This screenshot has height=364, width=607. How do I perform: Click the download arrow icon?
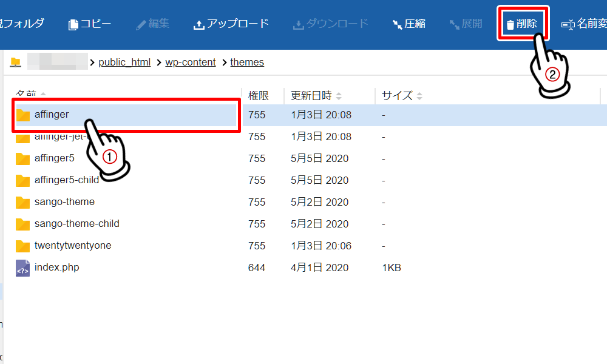pyautogui.click(x=299, y=25)
